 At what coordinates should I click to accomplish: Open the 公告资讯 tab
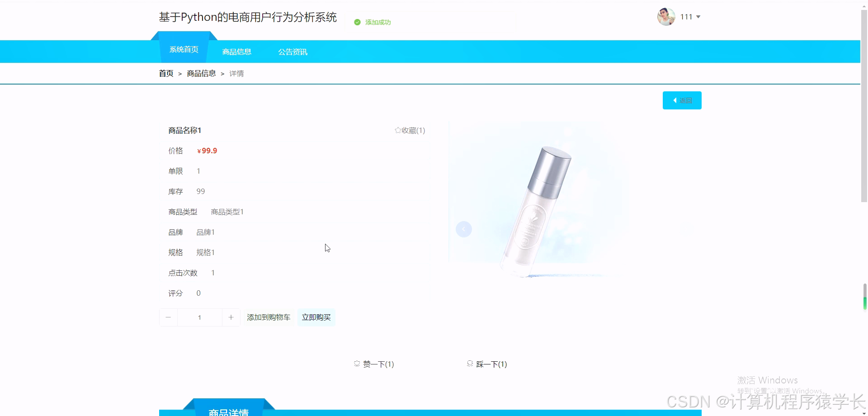[292, 51]
